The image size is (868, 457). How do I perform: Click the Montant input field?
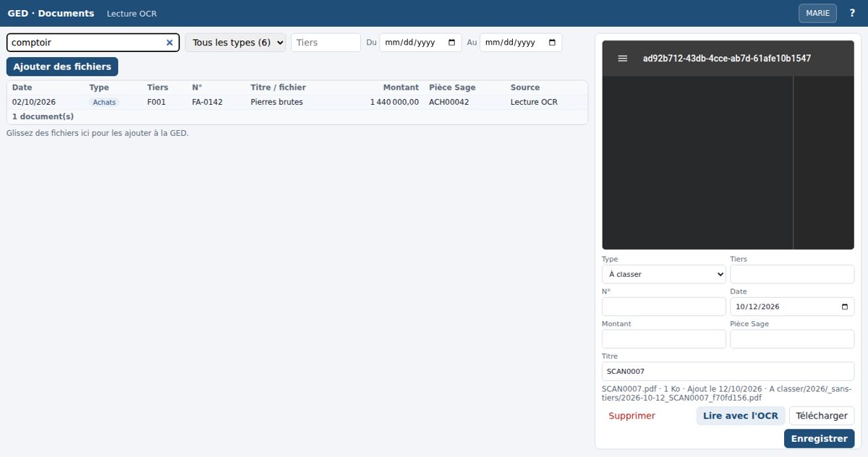click(x=664, y=339)
